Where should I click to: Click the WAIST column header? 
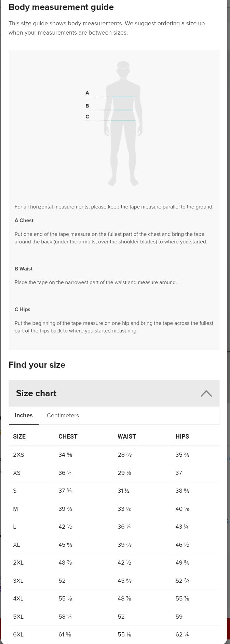127,437
